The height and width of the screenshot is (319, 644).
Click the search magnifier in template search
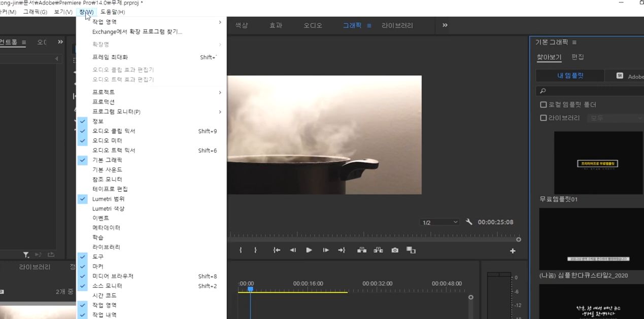543,91
